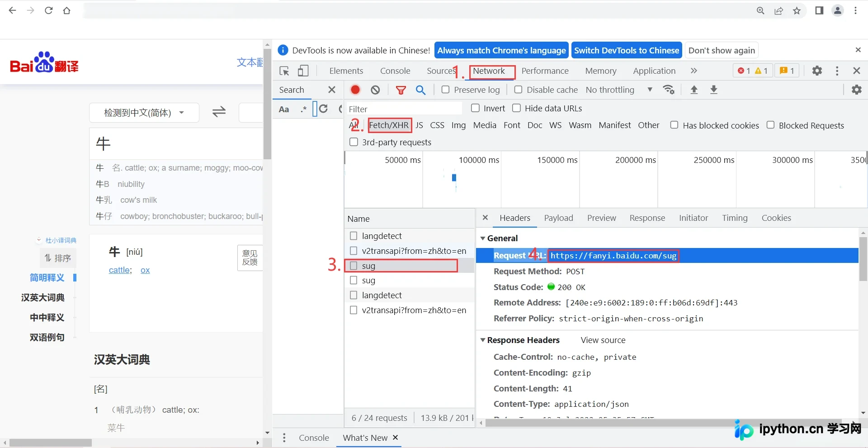Open the Payload tab
The width and height of the screenshot is (868, 448).
[x=558, y=218]
